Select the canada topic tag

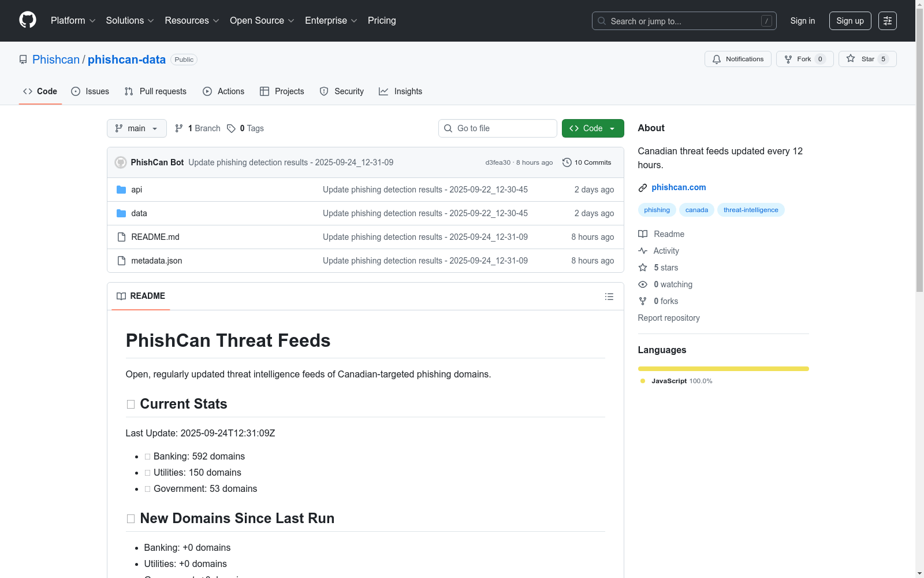point(696,210)
